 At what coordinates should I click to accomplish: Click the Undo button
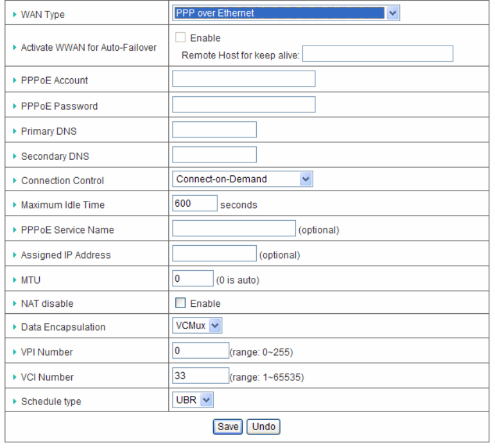(x=265, y=427)
